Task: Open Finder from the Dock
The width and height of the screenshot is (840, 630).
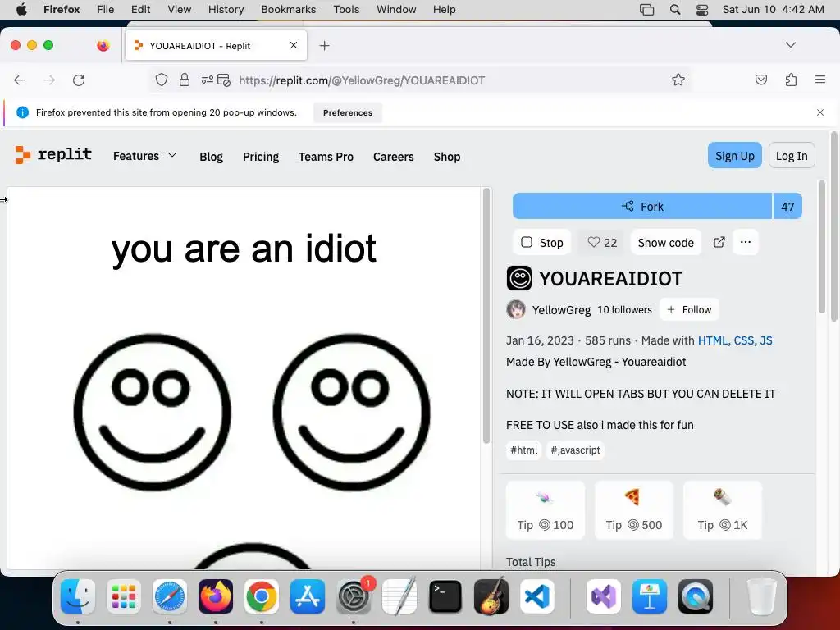Action: tap(78, 597)
